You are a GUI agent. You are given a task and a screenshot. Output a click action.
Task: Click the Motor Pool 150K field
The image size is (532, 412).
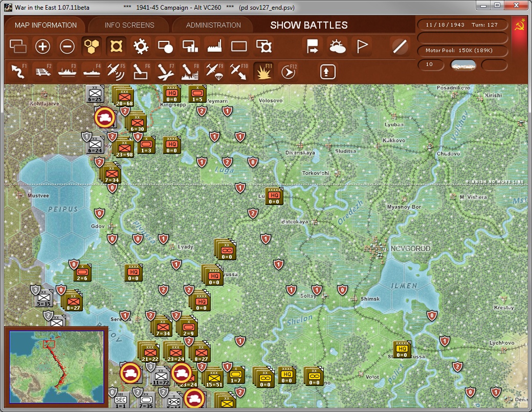(x=462, y=51)
